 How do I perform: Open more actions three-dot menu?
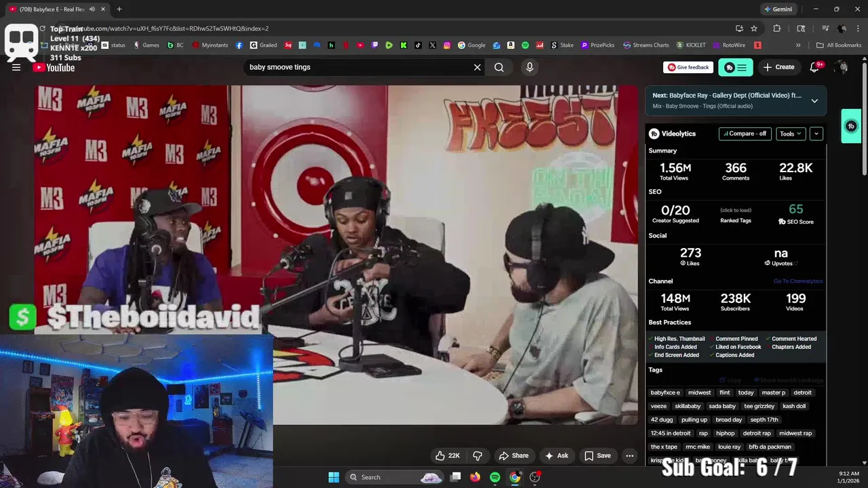pyautogui.click(x=629, y=455)
